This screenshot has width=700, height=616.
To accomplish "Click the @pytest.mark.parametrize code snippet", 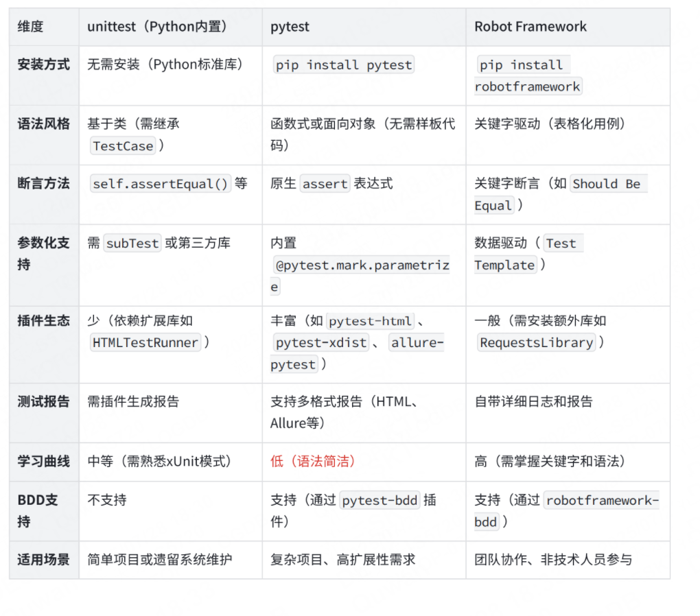I will [x=361, y=276].
